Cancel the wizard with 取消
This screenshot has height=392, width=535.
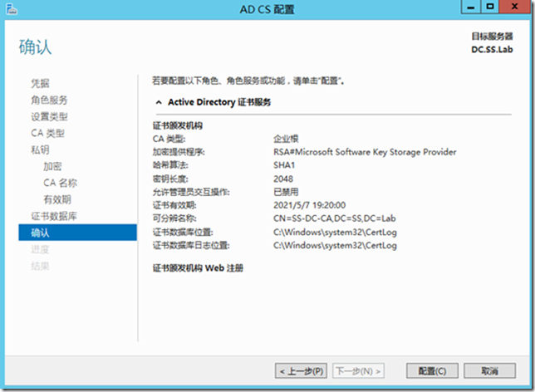(489, 371)
